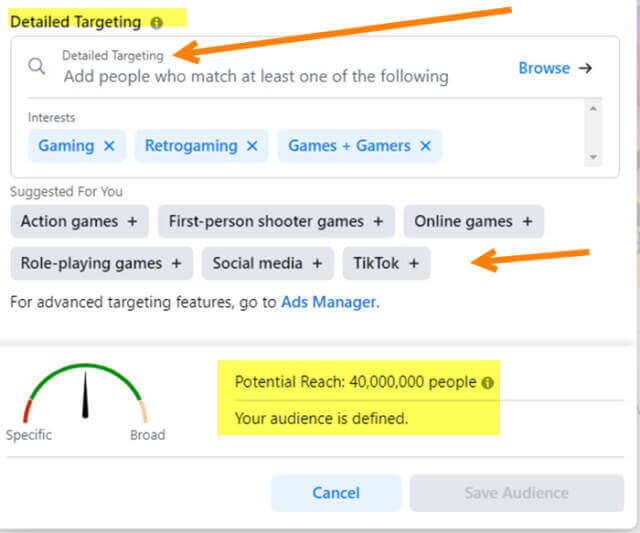The width and height of the screenshot is (640, 533).
Task: Click the Cancel button
Action: click(336, 493)
